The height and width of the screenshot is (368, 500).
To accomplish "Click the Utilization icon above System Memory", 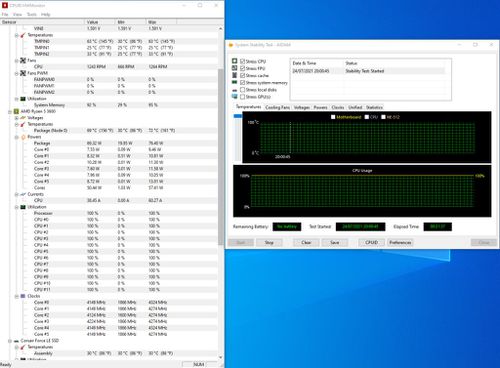I will point(23,99).
